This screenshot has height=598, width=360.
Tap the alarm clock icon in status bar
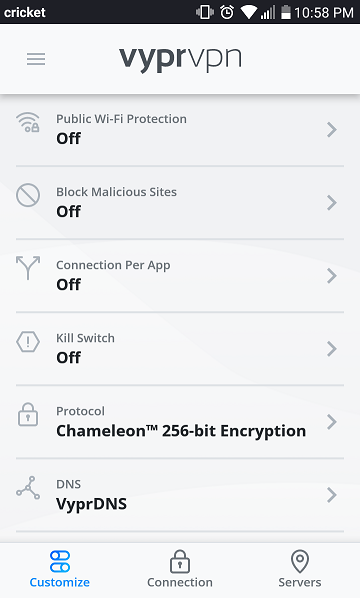tap(227, 12)
